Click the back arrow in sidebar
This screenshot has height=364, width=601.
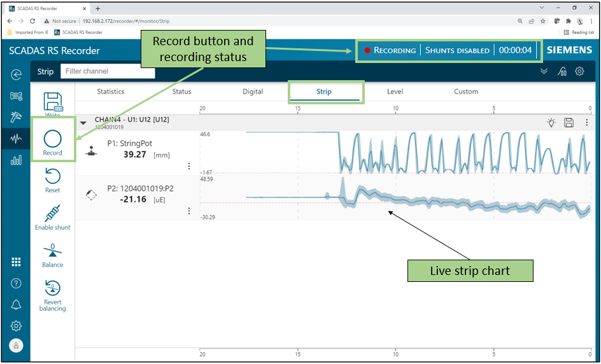16,74
